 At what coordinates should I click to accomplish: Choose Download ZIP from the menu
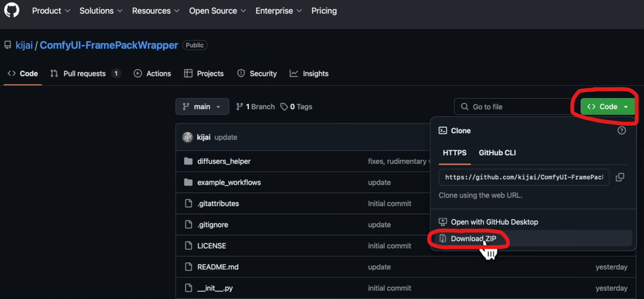(473, 239)
